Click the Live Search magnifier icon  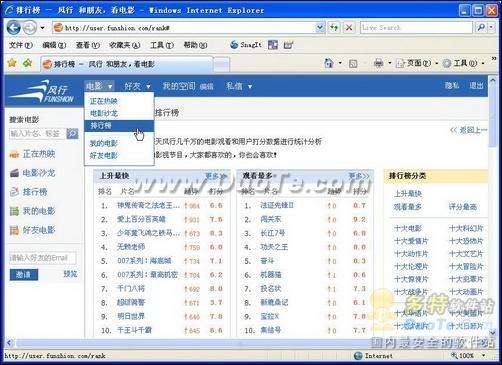coord(481,28)
